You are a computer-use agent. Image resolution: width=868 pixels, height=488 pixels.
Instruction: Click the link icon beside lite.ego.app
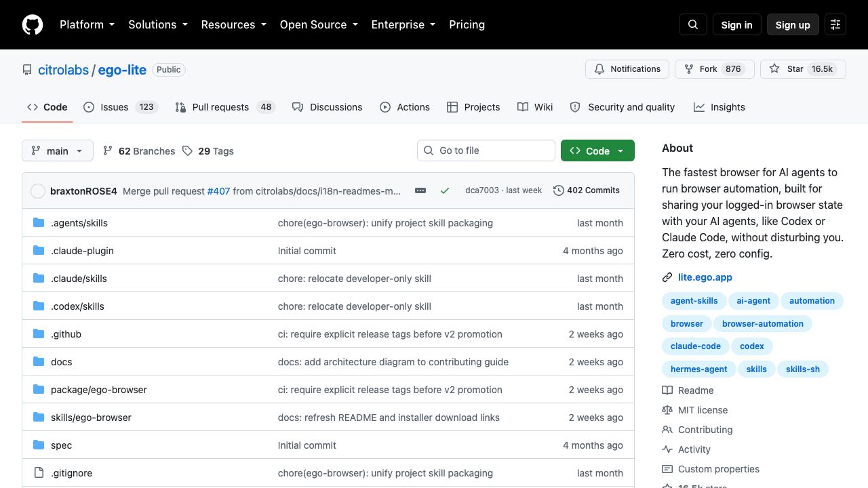point(667,277)
